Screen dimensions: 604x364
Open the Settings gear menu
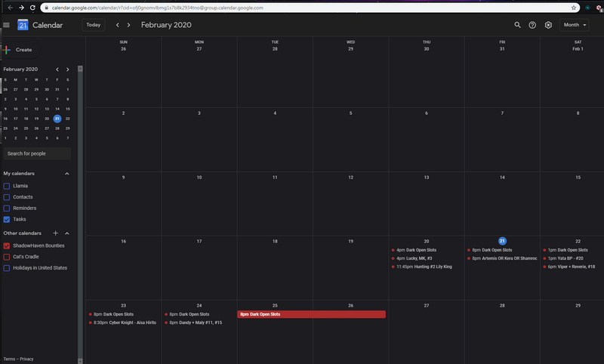[x=548, y=25]
